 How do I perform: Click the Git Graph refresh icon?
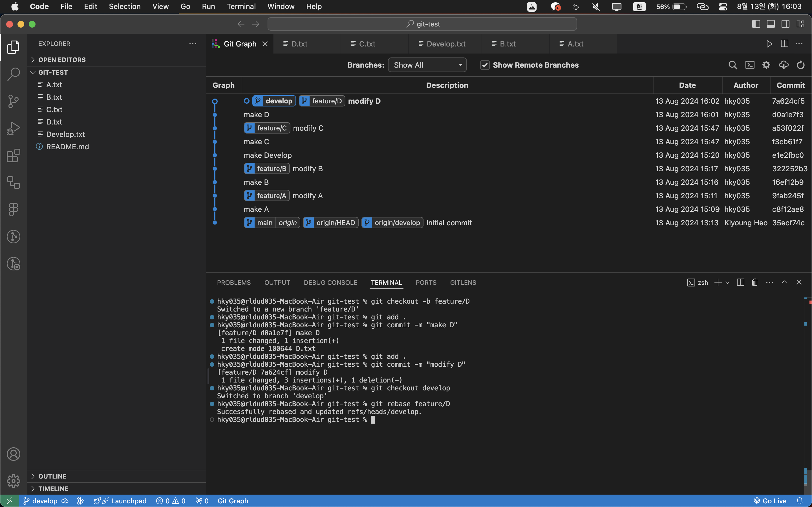point(801,65)
